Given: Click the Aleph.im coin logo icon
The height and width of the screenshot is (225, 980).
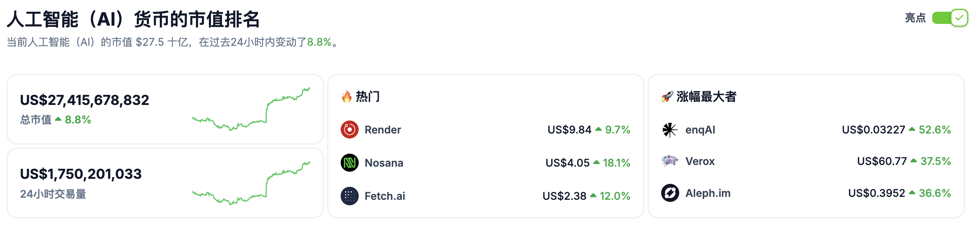Looking at the screenshot, I should 670,193.
